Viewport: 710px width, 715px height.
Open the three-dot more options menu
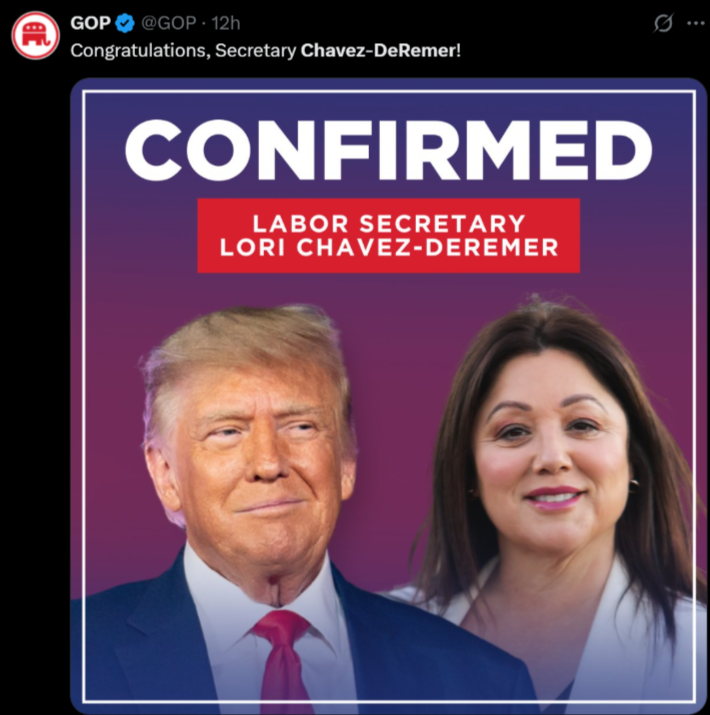[695, 23]
